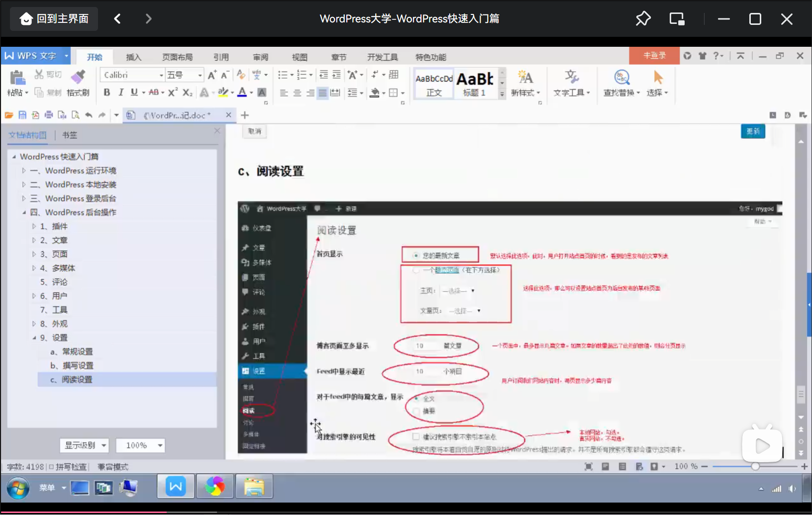812x515 pixels.
Task: Select the 您的最新文章 radio button
Action: [416, 255]
